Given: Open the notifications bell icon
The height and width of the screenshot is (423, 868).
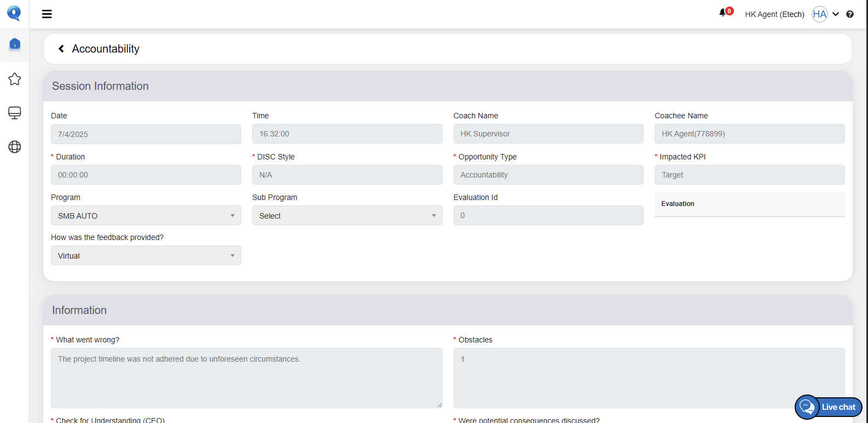Looking at the screenshot, I should point(723,13).
